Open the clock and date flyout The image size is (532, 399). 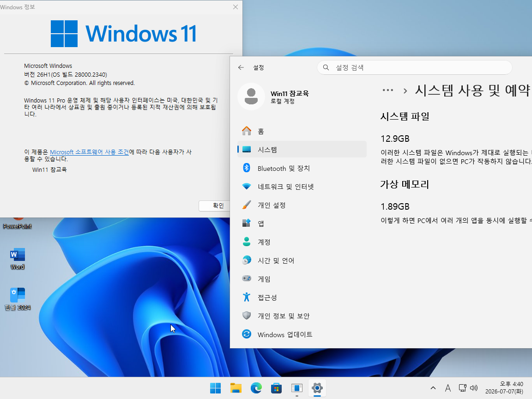(x=504, y=388)
